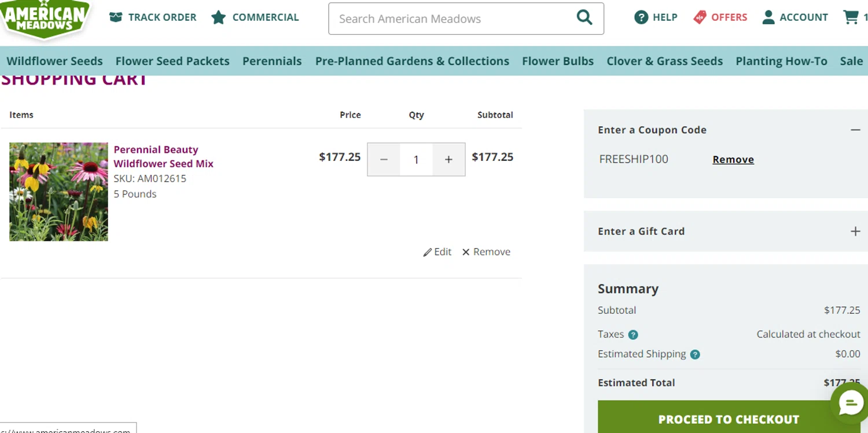
Task: Increase quantity with the plus button
Action: click(x=448, y=160)
